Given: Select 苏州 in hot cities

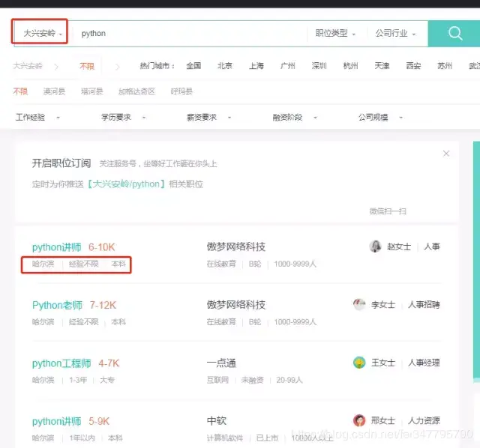Looking at the screenshot, I should [445, 66].
